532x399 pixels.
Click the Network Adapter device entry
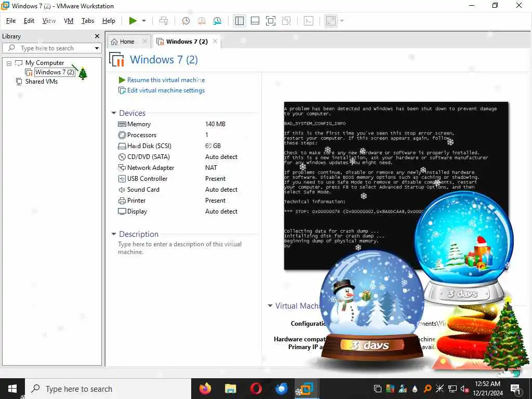point(150,168)
